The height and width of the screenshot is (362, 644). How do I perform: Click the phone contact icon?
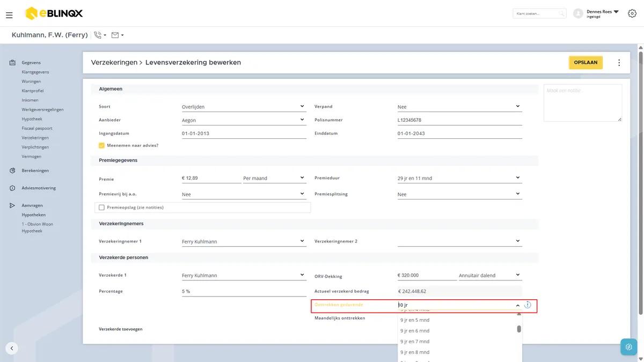coord(98,35)
